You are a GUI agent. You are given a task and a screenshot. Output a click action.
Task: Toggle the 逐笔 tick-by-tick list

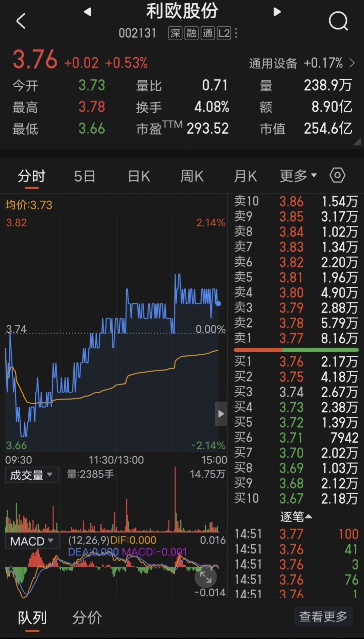(x=296, y=517)
